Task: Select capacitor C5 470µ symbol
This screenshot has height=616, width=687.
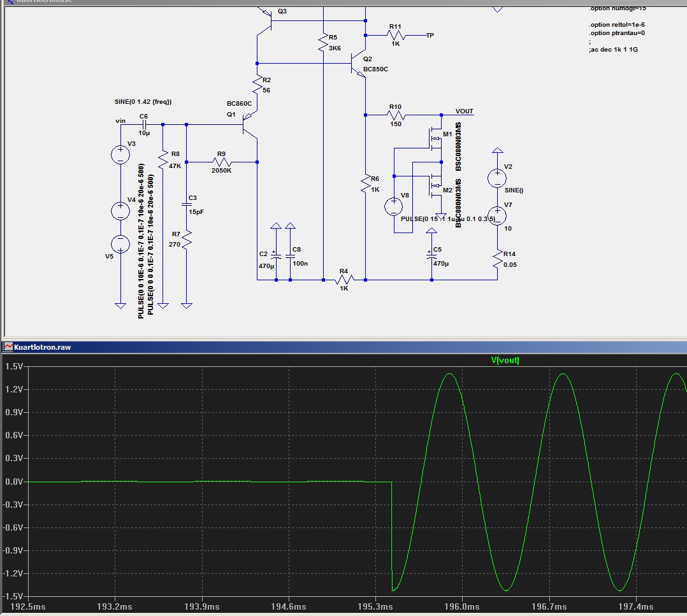Action: [431, 256]
